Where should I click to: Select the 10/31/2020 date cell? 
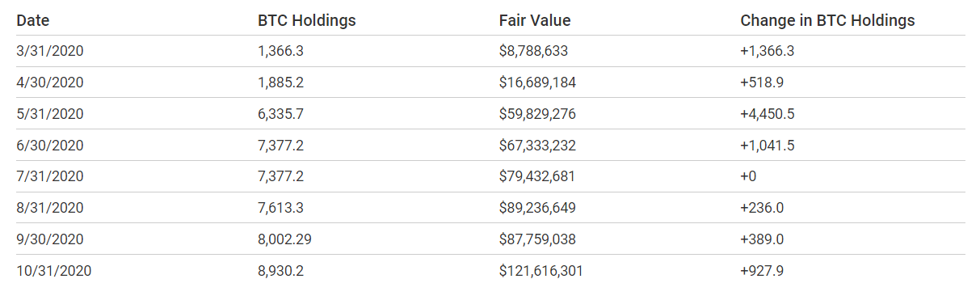[53, 271]
